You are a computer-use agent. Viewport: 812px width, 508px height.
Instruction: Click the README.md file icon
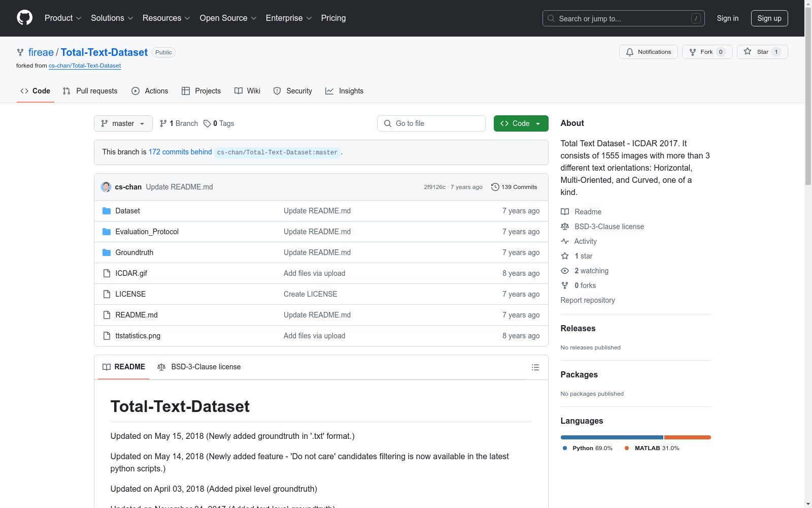click(107, 315)
